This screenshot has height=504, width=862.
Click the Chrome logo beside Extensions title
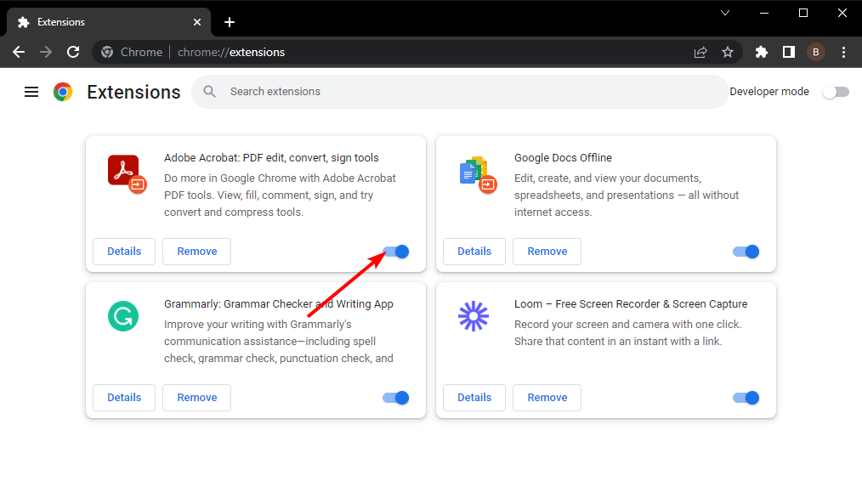point(63,92)
